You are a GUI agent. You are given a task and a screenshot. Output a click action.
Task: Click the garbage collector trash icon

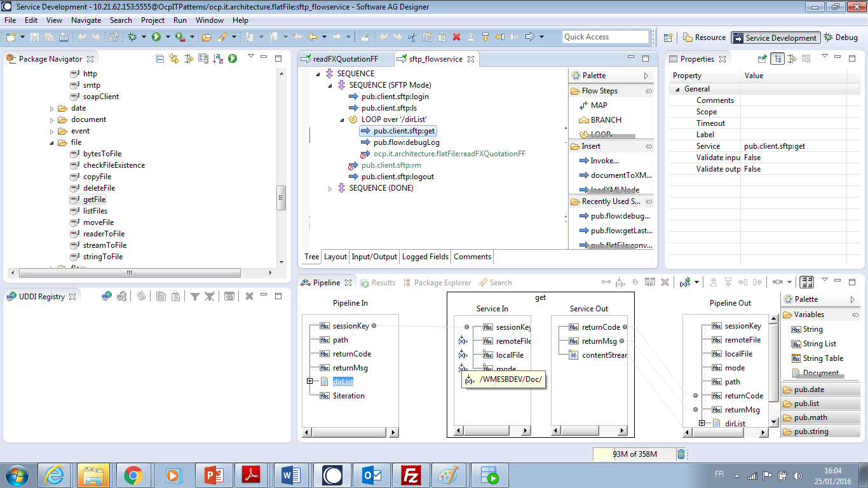point(681,454)
